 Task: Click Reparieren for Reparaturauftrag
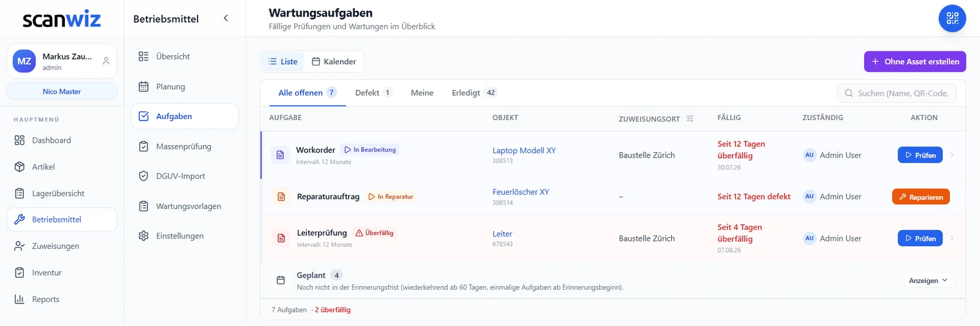pyautogui.click(x=921, y=197)
